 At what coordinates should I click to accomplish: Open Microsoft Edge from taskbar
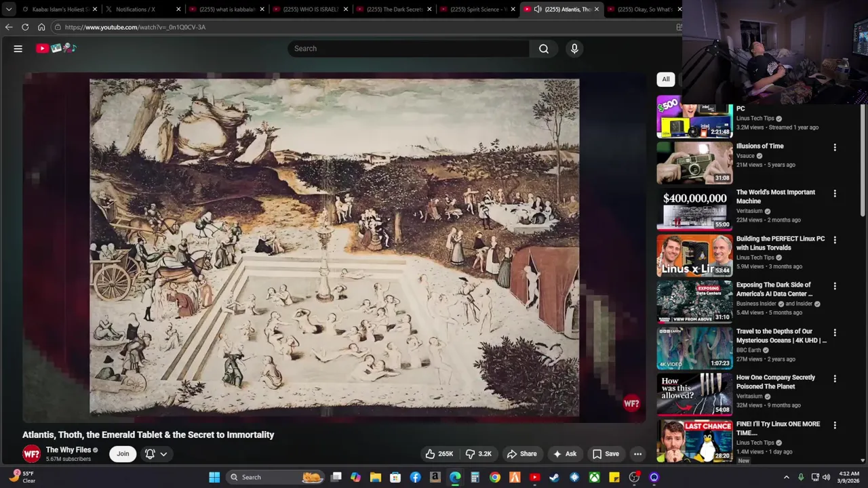coord(455,477)
